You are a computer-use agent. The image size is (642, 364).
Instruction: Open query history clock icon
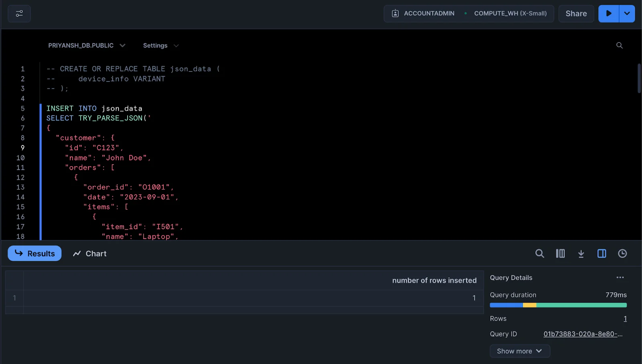(x=622, y=254)
